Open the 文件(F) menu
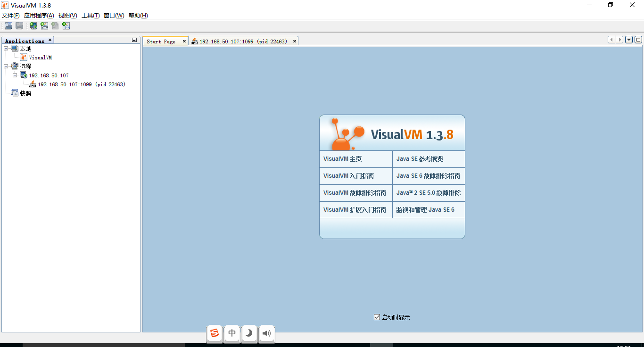Viewport: 644px width, 347px height. click(10, 16)
